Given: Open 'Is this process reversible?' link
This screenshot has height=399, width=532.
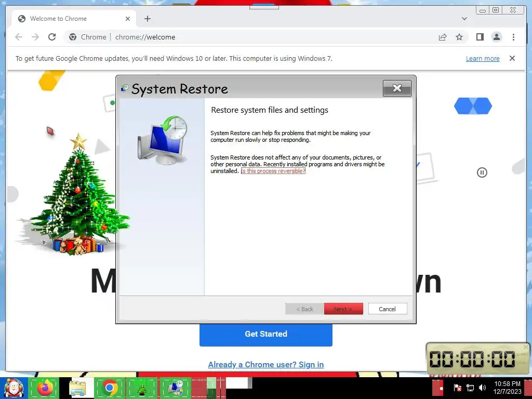Looking at the screenshot, I should pos(273,171).
